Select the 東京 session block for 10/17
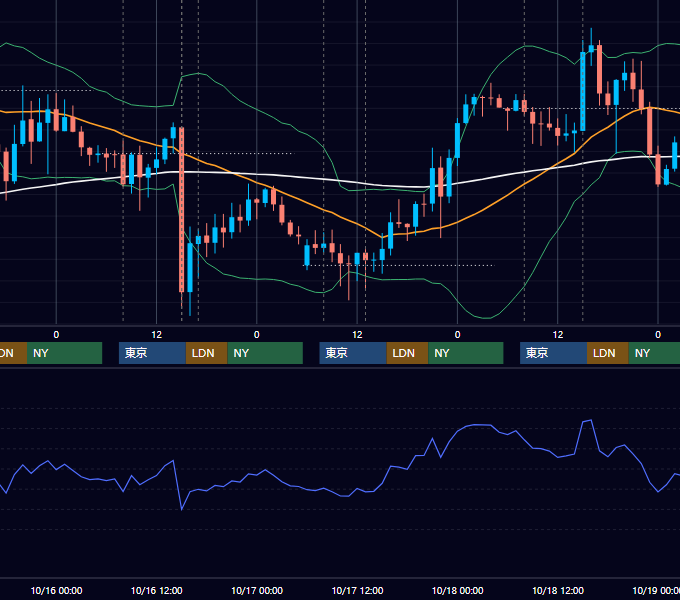Viewport: 680px width, 600px height. point(353,353)
